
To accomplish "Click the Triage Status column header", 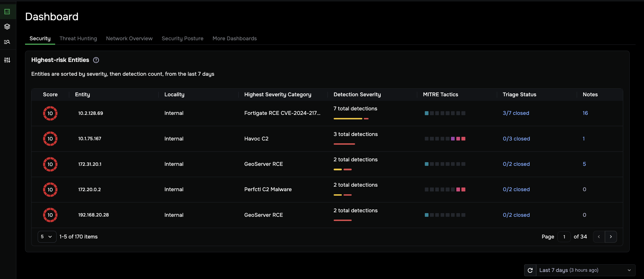I will pos(519,95).
